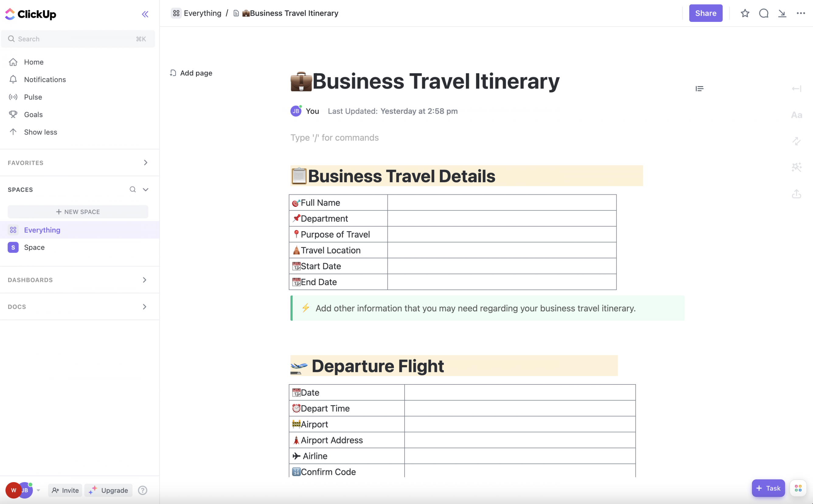Viewport: 813px width, 504px height.
Task: Click the Share button icon
Action: pos(706,13)
